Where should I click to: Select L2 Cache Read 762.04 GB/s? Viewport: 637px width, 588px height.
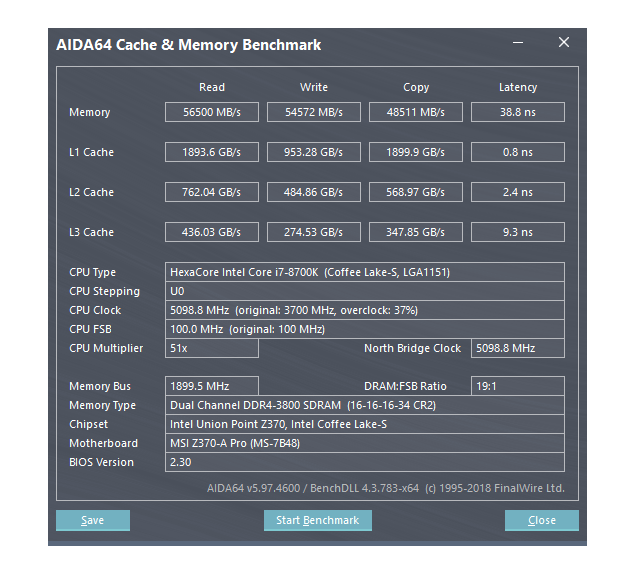tap(212, 192)
